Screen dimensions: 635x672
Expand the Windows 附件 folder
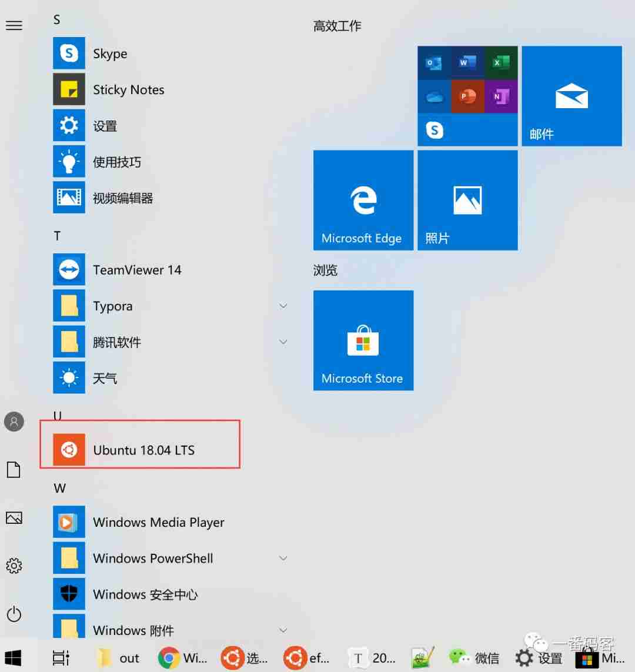coord(283,630)
